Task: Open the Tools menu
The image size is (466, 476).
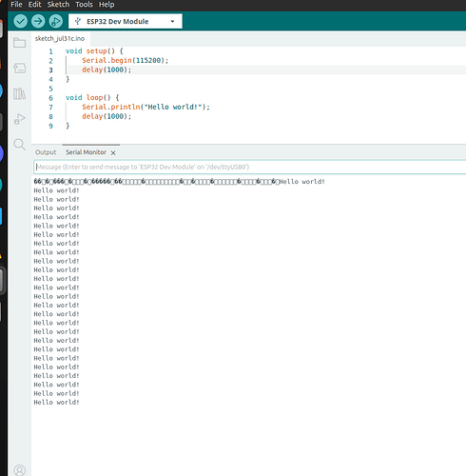Action: click(84, 5)
